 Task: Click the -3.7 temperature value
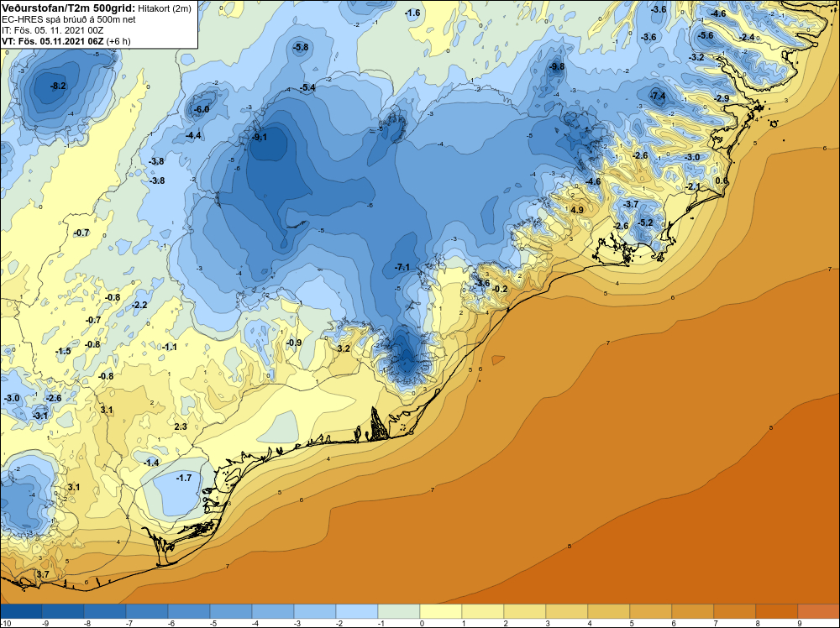click(x=631, y=204)
